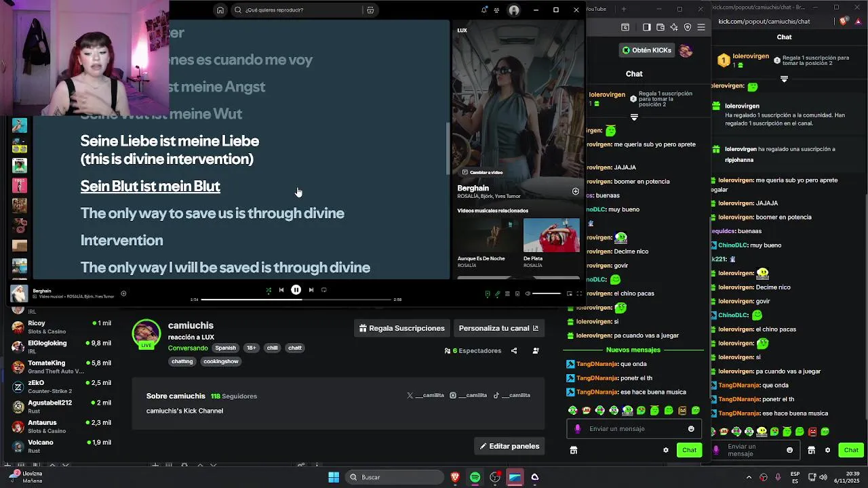Image resolution: width=868 pixels, height=488 pixels.
Task: Open zEkO channel in sidebar
Action: click(61, 386)
